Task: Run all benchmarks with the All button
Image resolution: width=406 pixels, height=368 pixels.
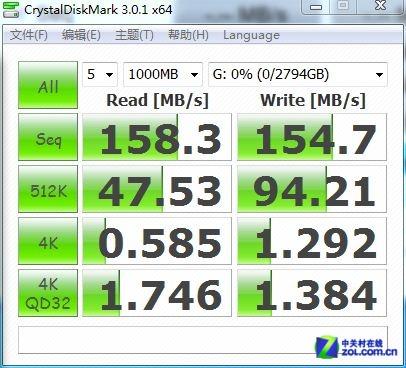Action: pyautogui.click(x=48, y=85)
